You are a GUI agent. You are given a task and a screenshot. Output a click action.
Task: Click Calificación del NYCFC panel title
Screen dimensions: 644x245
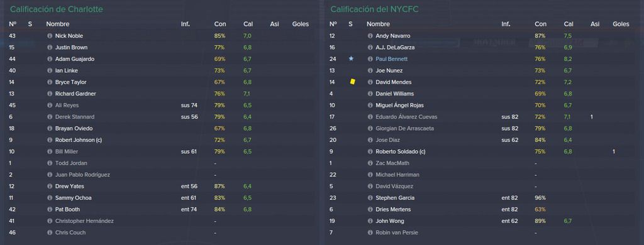[374, 9]
